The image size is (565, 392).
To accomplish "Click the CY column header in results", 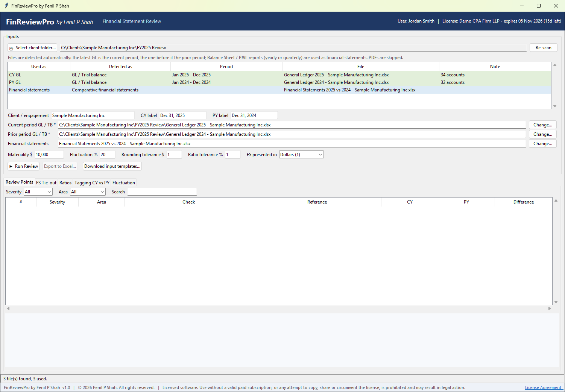I will (x=410, y=202).
